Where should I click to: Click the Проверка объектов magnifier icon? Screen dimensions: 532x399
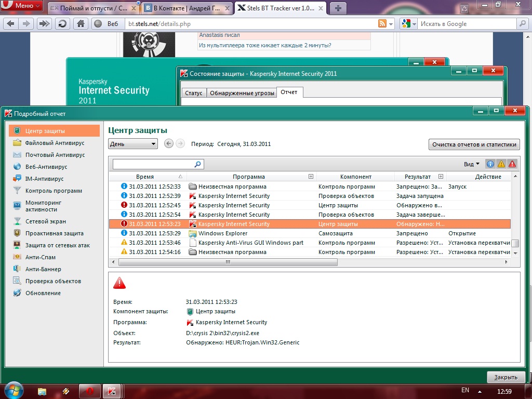(17, 281)
